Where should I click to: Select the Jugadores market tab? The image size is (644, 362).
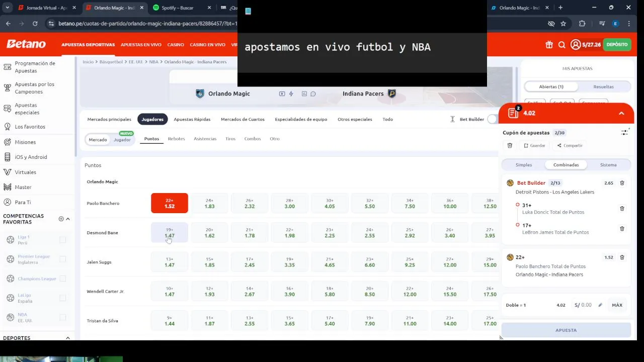(152, 119)
